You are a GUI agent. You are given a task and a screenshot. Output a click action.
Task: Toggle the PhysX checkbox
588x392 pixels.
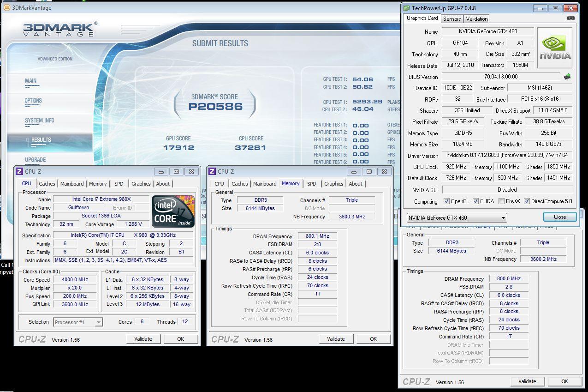tap(501, 201)
